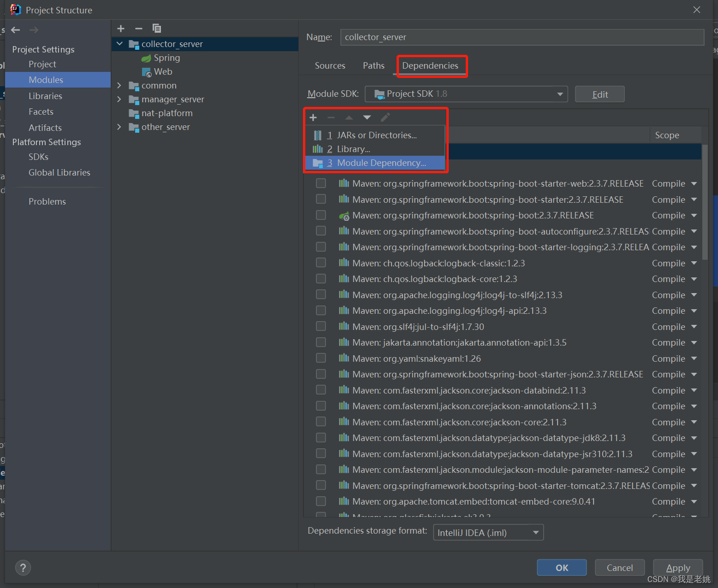Expand the other_server module node

click(119, 127)
